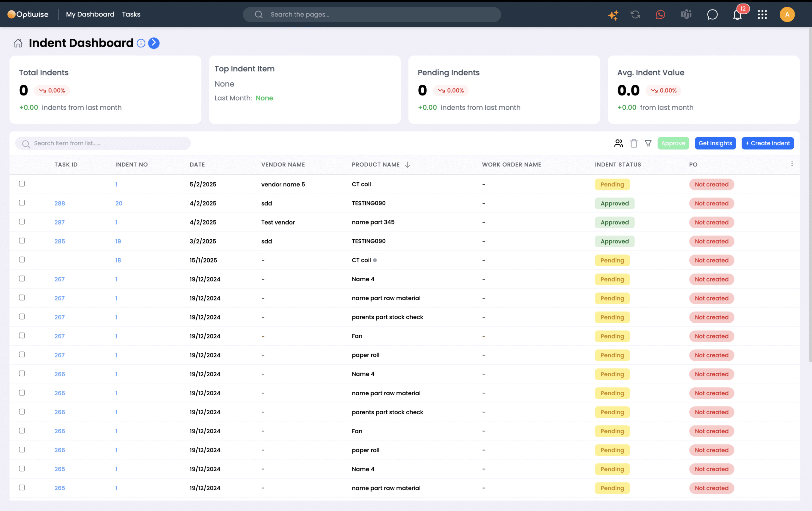Click the trash delete icon above table

pos(634,143)
